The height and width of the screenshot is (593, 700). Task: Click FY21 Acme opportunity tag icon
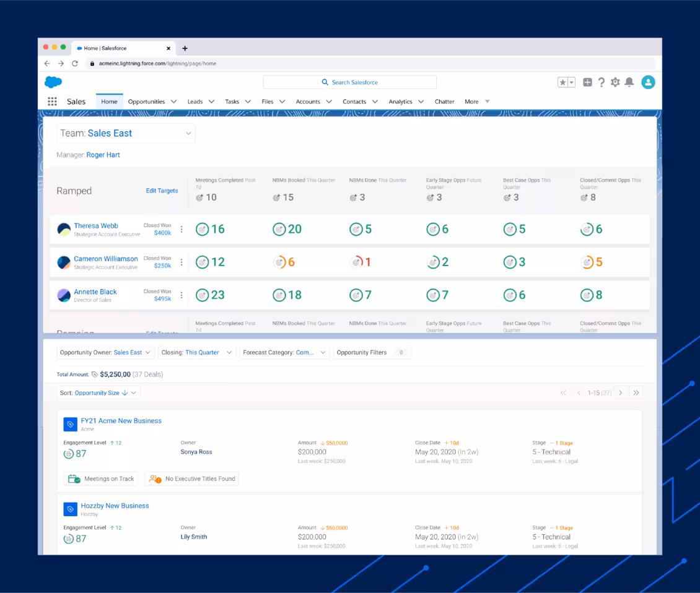pyautogui.click(x=71, y=425)
